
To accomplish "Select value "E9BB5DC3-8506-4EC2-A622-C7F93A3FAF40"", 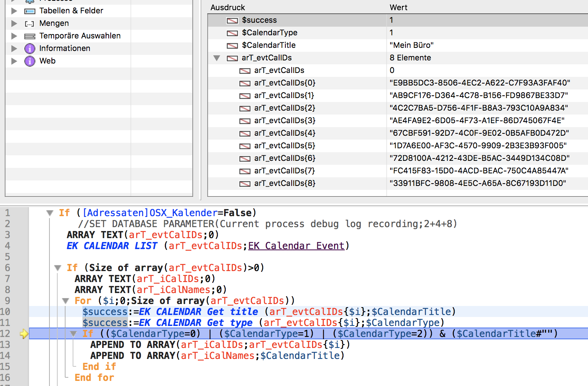I will pos(480,83).
